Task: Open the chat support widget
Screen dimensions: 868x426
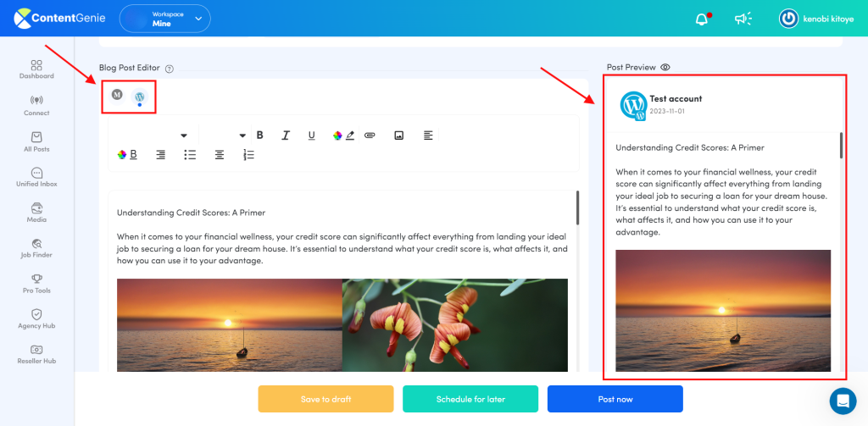Action: (x=843, y=401)
